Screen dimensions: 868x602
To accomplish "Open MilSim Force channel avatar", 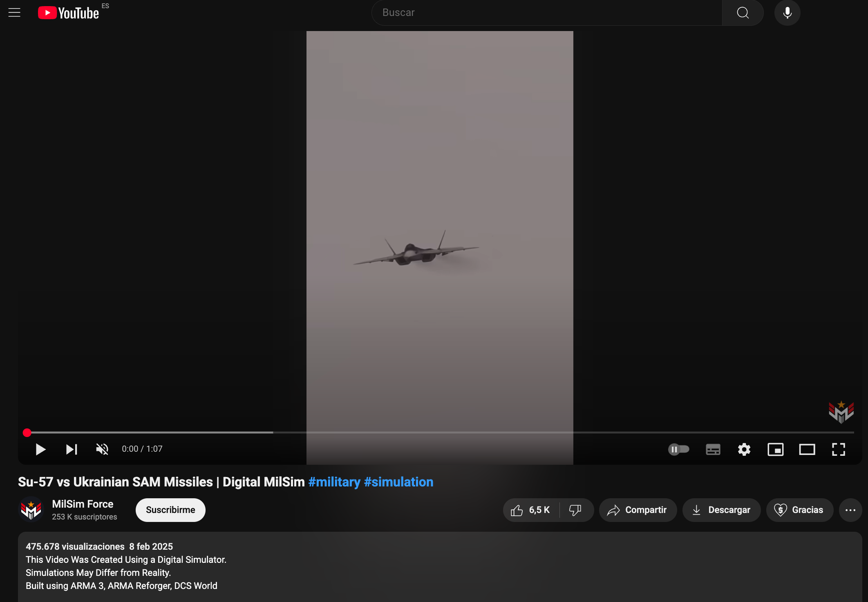I will click(31, 509).
